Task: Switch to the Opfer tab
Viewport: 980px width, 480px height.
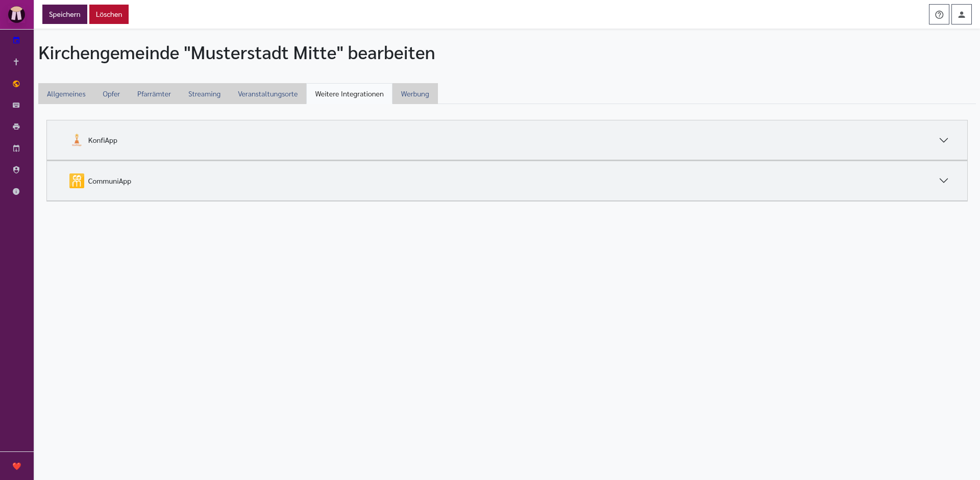Action: (x=111, y=94)
